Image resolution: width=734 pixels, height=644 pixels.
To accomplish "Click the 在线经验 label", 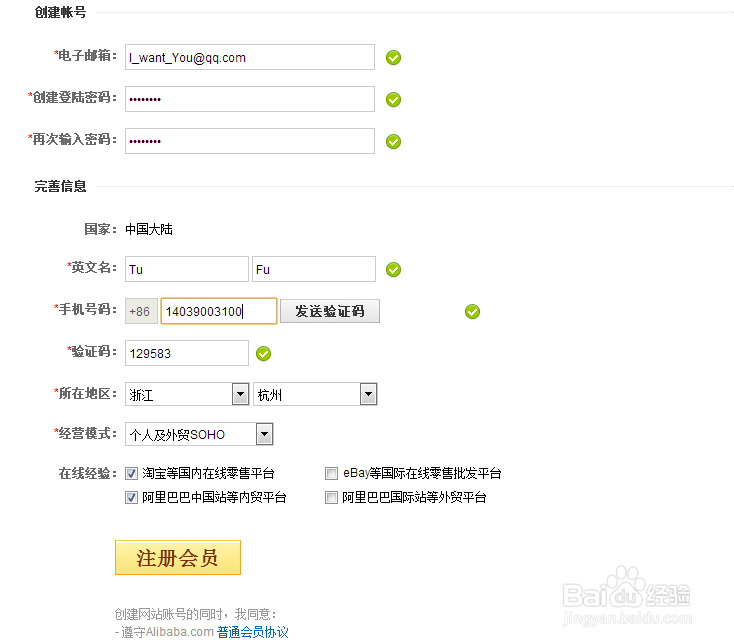I will tap(87, 473).
